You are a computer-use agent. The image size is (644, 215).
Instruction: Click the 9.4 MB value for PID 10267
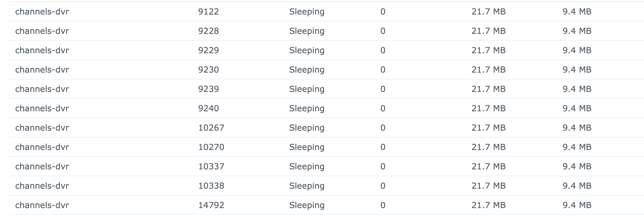(x=577, y=128)
